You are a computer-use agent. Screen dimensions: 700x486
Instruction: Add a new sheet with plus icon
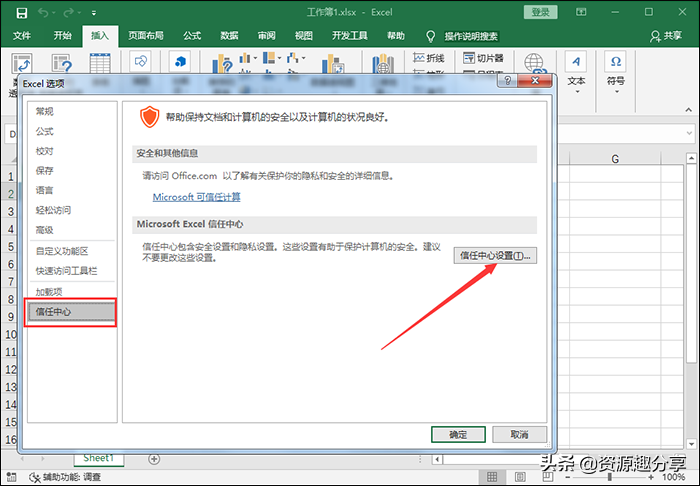point(154,459)
